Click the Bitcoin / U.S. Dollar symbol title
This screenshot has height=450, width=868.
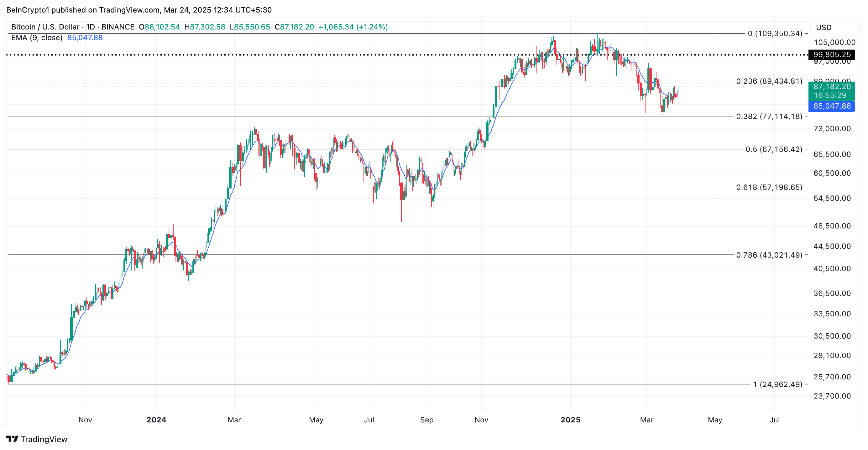(45, 27)
